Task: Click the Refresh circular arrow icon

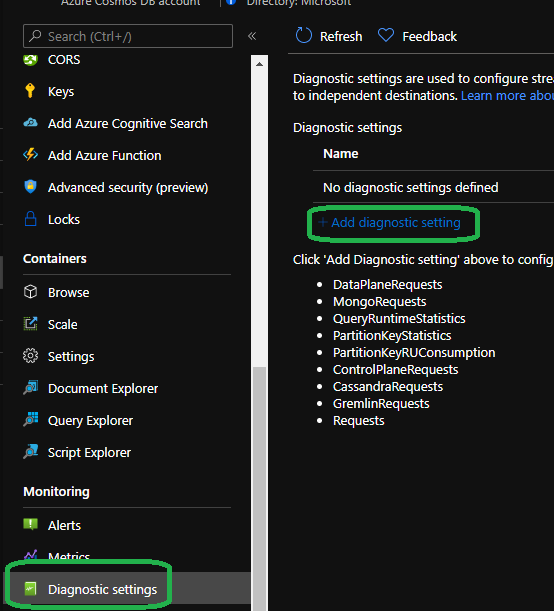Action: pyautogui.click(x=304, y=35)
